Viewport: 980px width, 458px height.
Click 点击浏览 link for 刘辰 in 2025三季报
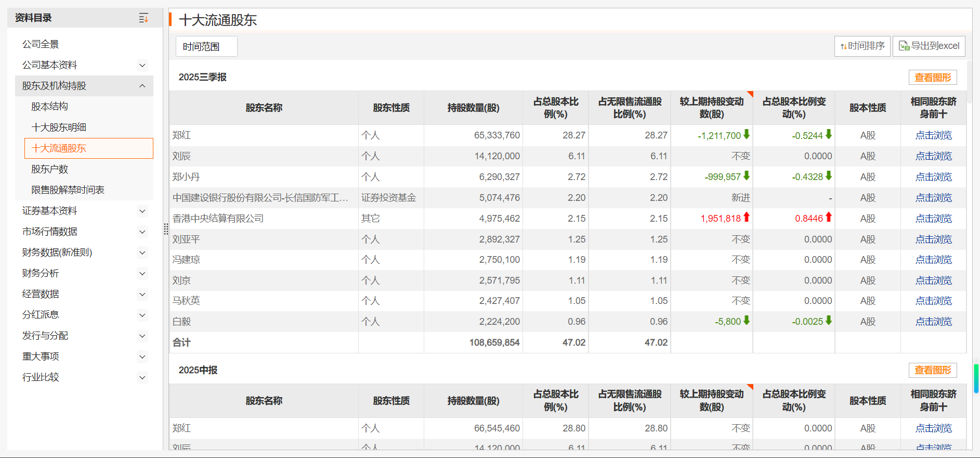coord(933,156)
